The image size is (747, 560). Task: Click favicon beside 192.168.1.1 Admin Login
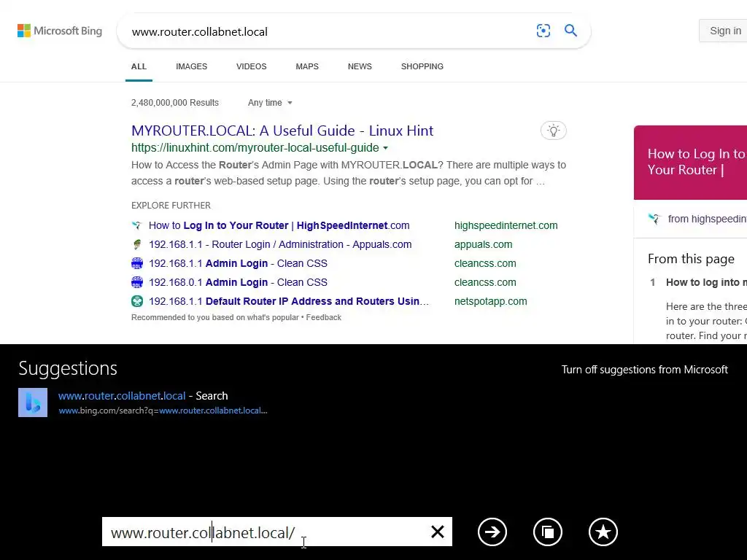tap(136, 263)
